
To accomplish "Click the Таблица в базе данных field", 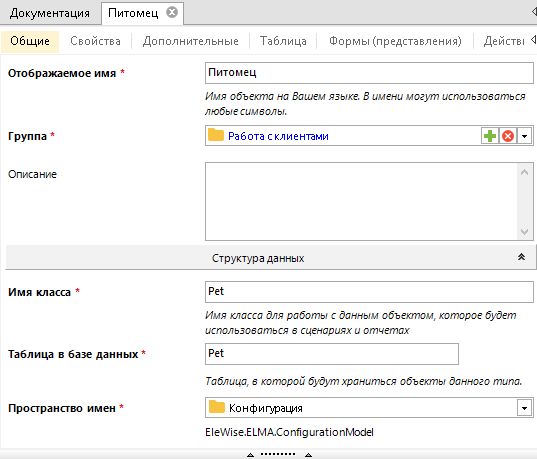I will [332, 354].
